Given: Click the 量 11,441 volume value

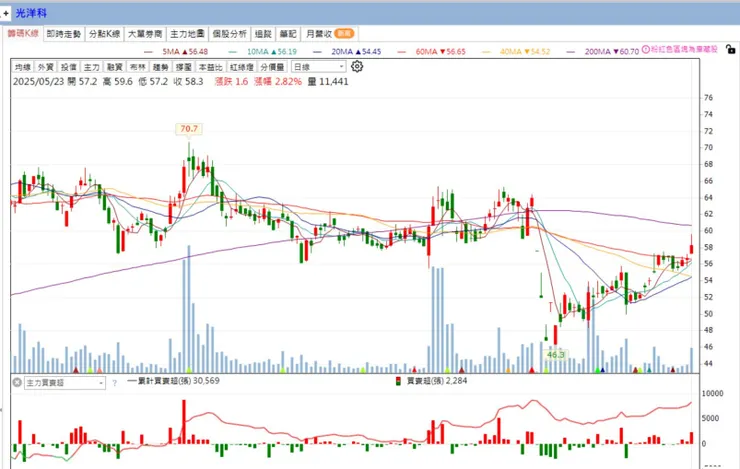Looking at the screenshot, I should pos(328,82).
